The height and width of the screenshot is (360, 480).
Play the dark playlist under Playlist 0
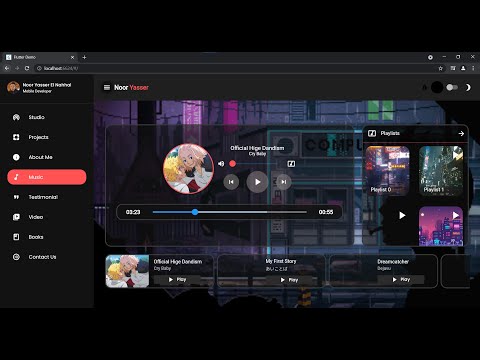click(402, 215)
